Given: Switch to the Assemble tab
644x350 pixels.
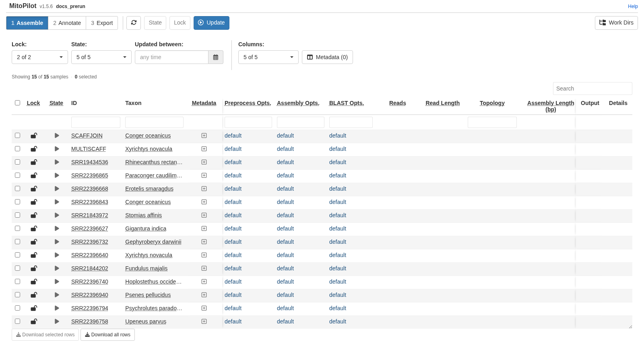Looking at the screenshot, I should pyautogui.click(x=27, y=23).
